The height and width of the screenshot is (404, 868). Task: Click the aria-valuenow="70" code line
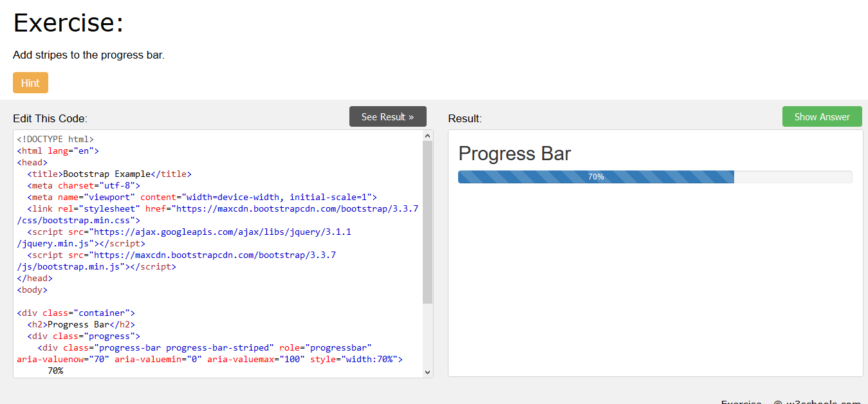point(210,359)
